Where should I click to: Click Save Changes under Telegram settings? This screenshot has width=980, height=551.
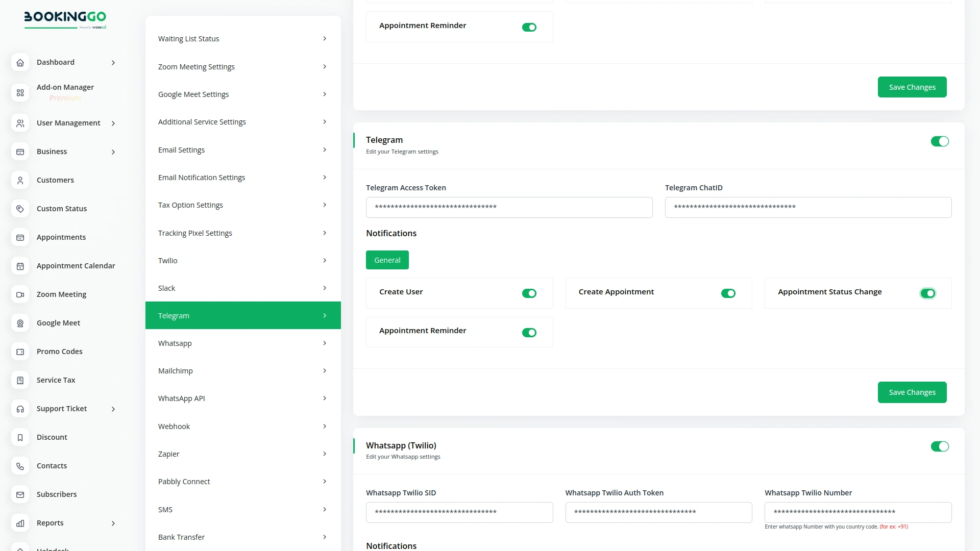tap(912, 392)
